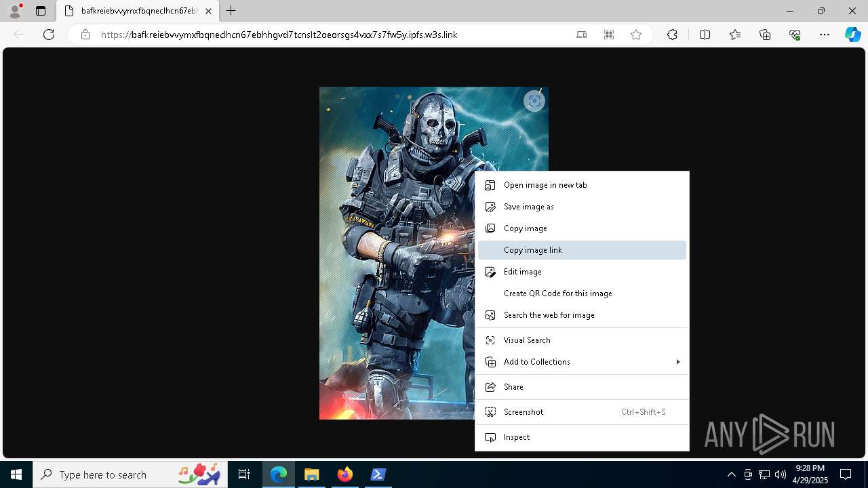
Task: Open the Windows Start menu
Action: point(16,474)
